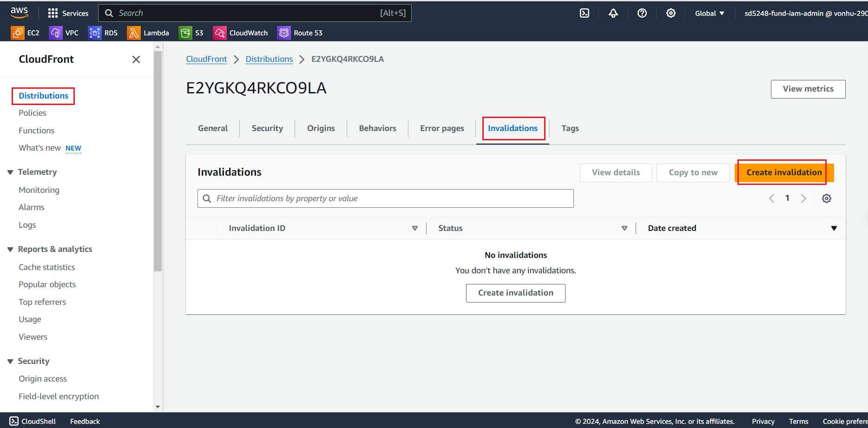Sort by Date created column arrow
Screen dimensions: 868x428
834,228
